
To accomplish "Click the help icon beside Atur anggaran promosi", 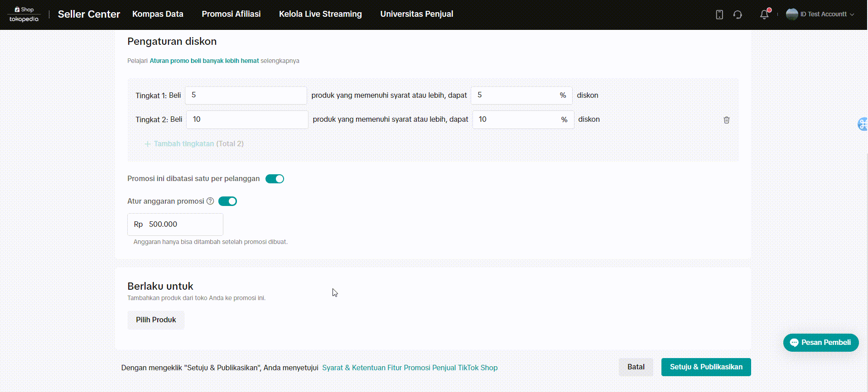I will 210,201.
